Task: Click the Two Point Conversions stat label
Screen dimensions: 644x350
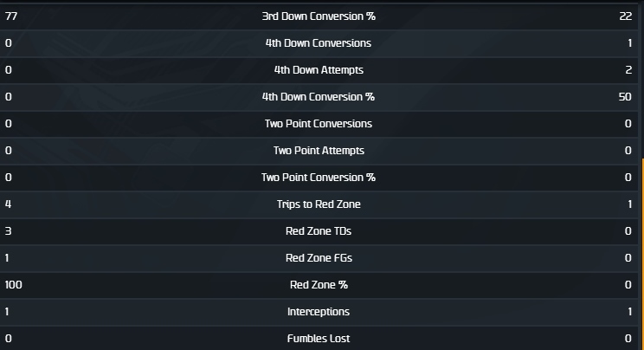Action: 319,124
